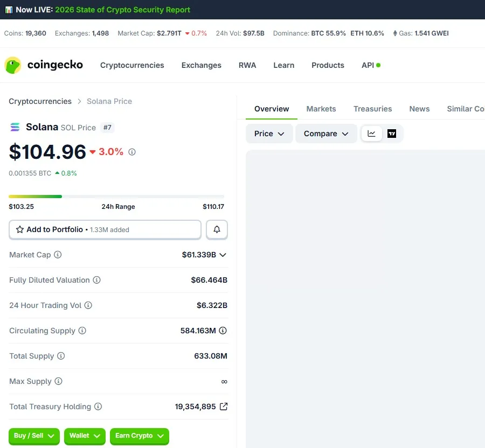
Task: Click the Coins count 19,360 link
Action: click(36, 33)
